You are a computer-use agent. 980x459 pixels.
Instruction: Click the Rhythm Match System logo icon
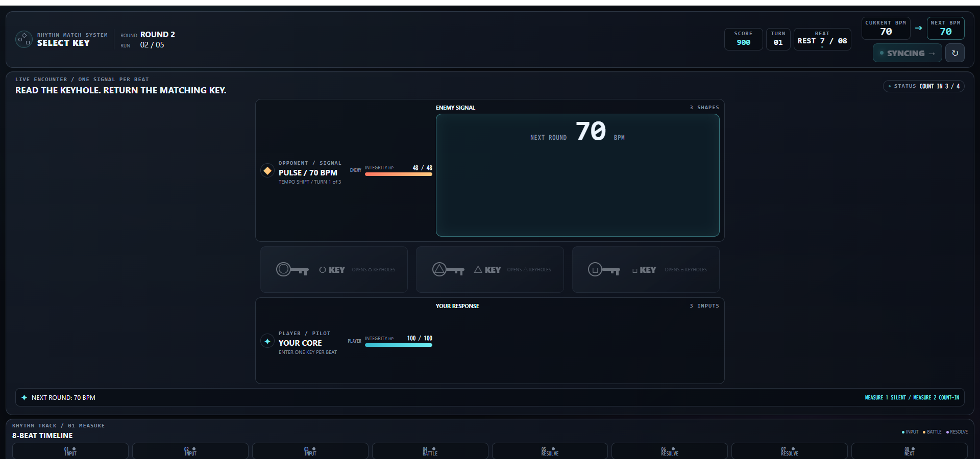click(x=24, y=39)
